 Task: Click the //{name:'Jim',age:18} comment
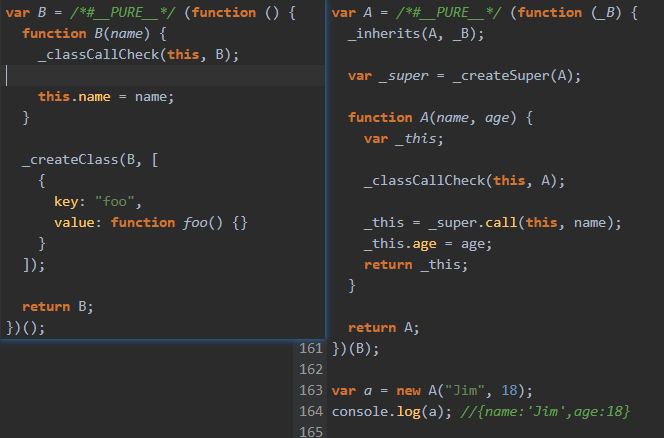tap(545, 411)
